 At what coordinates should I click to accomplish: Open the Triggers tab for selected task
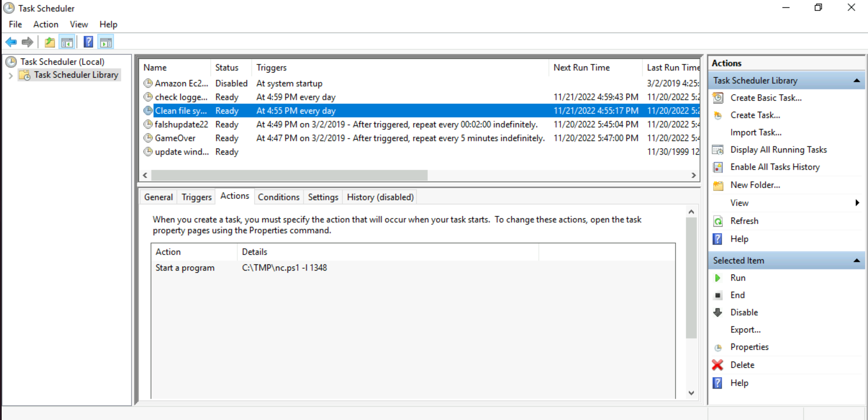click(x=195, y=197)
